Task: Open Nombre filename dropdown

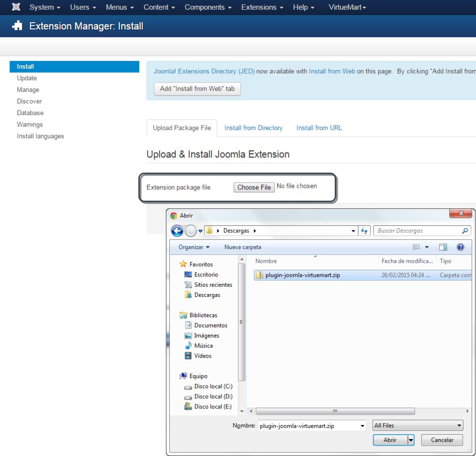Action: tap(362, 426)
